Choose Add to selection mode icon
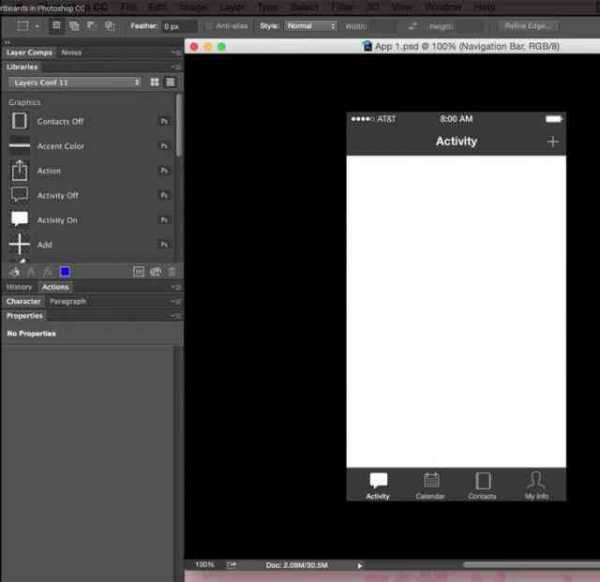 (74, 26)
